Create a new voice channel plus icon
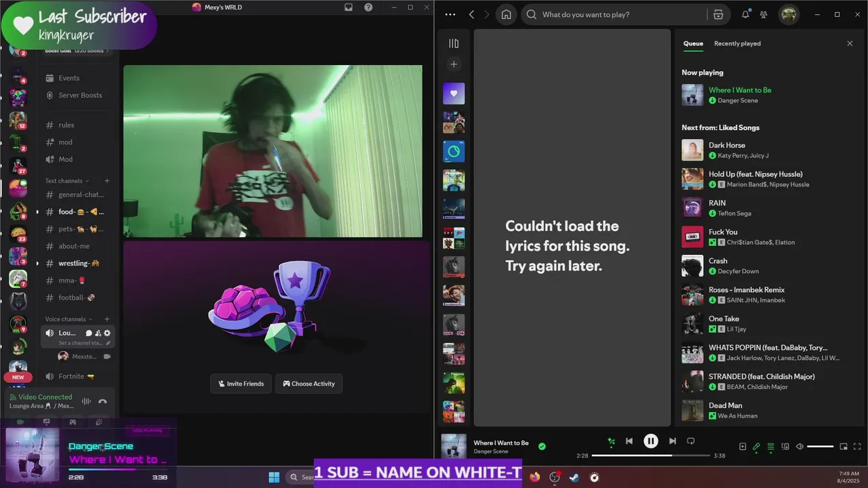 tap(107, 319)
